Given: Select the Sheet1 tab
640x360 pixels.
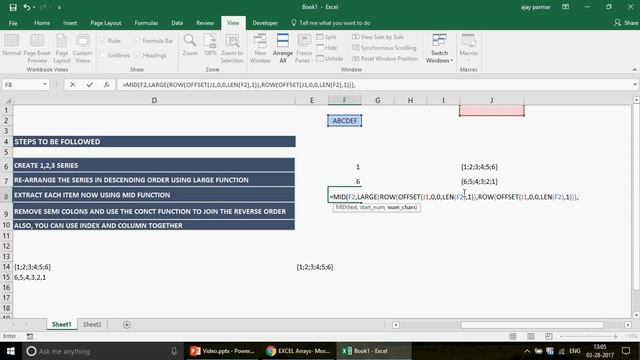Looking at the screenshot, I should point(62,324).
